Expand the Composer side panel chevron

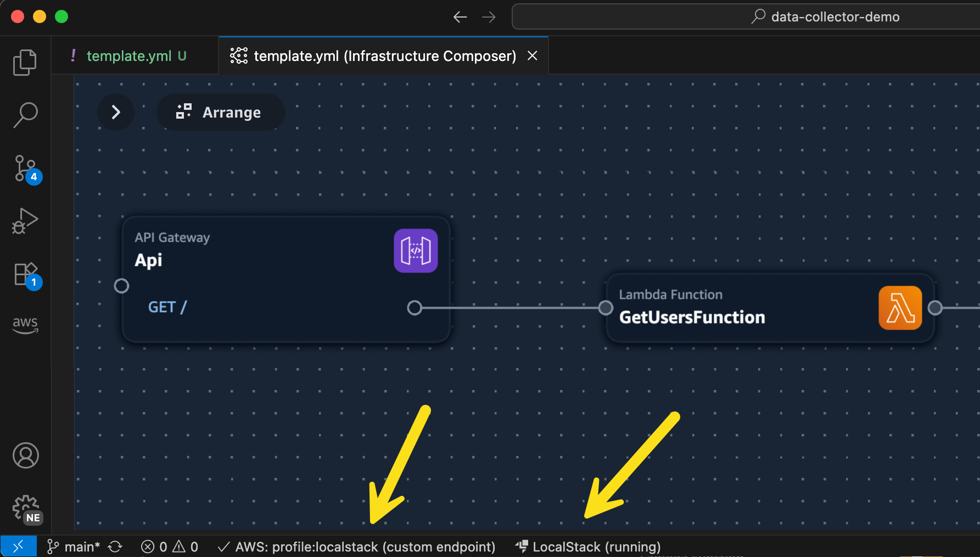coord(116,112)
